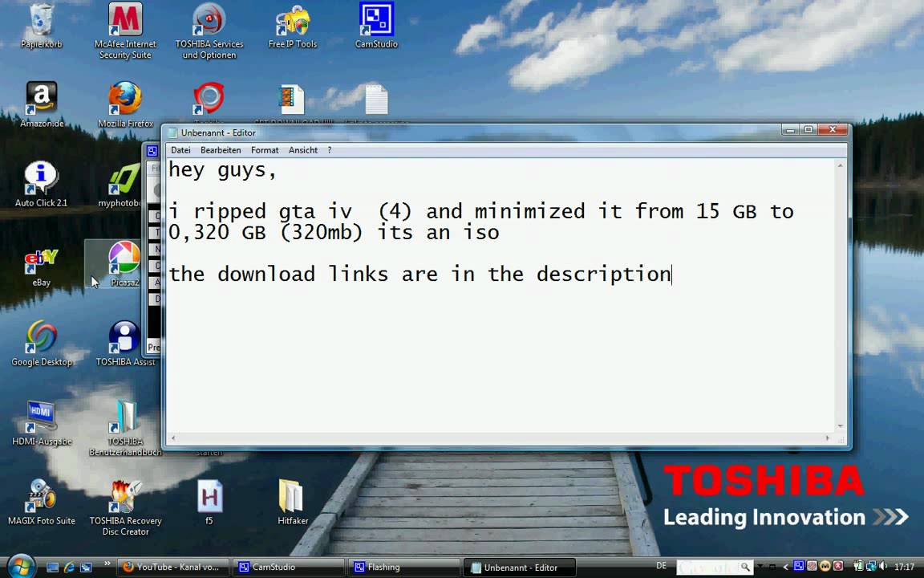This screenshot has width=924, height=578.
Task: Click the Internet Explorer quick launch icon
Action: [69, 568]
